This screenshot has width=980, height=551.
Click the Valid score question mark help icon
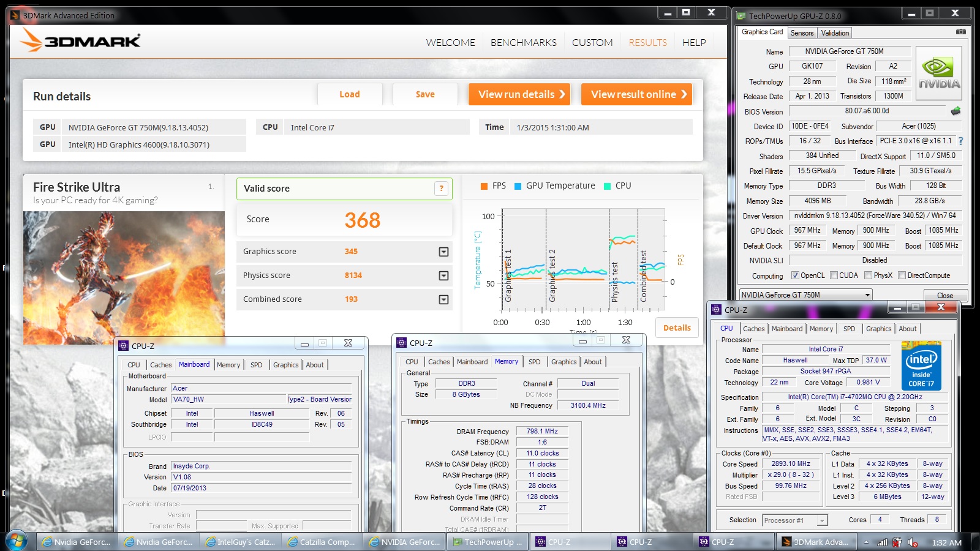point(441,189)
